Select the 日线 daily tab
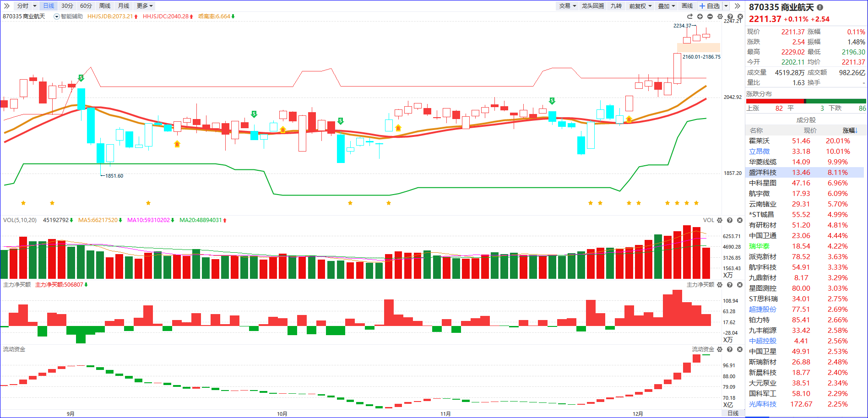The image size is (868, 418). (x=49, y=6)
